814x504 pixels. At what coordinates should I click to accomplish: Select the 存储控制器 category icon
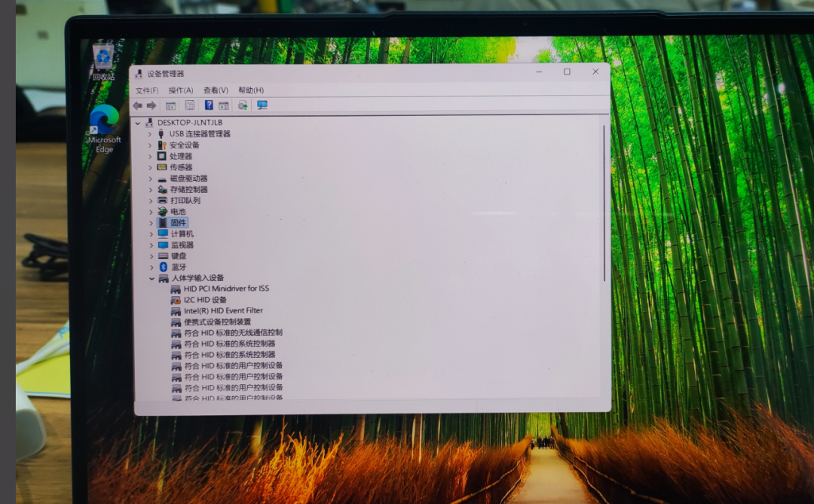coord(163,189)
